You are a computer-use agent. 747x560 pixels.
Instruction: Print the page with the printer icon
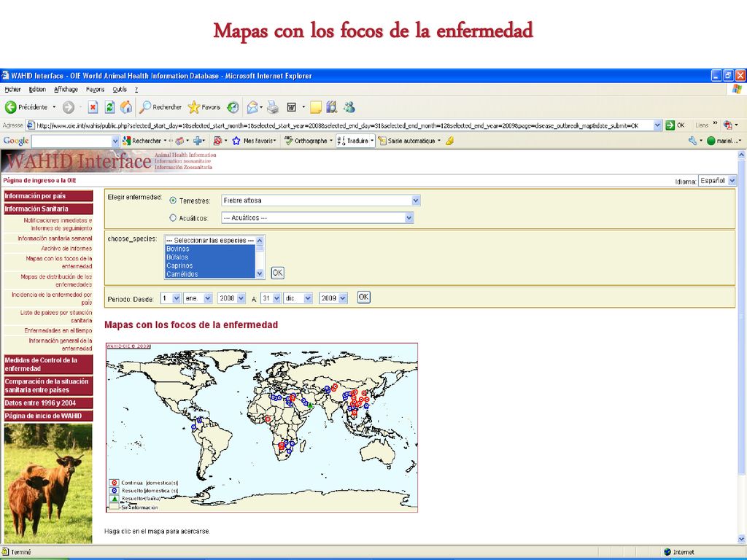pos(273,108)
